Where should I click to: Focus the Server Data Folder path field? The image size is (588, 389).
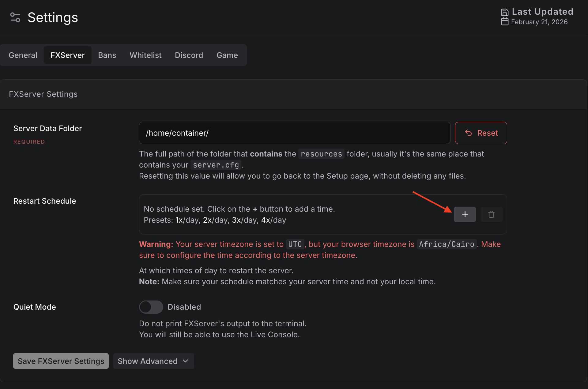[x=295, y=133]
